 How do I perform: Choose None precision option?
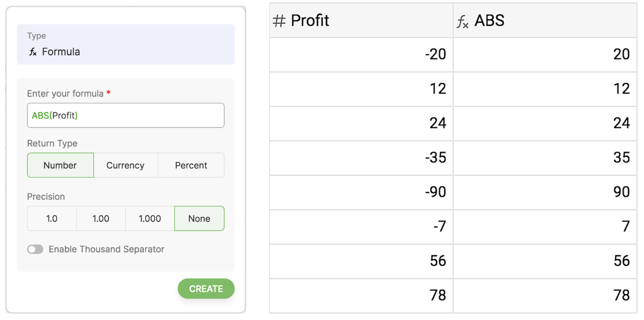(x=199, y=219)
